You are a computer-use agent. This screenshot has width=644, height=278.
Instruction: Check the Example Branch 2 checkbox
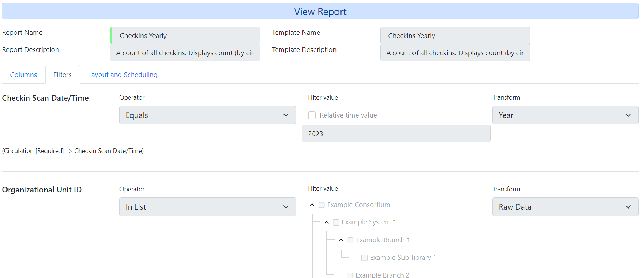point(350,275)
